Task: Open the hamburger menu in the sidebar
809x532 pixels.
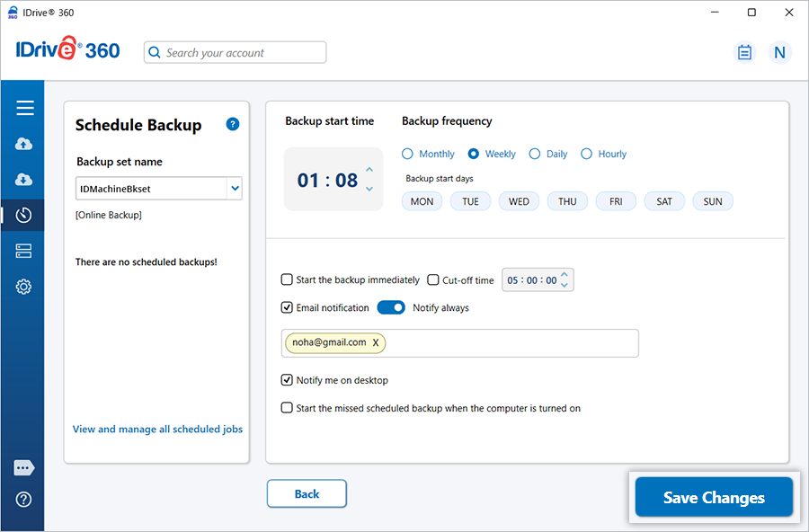Action: [x=24, y=108]
